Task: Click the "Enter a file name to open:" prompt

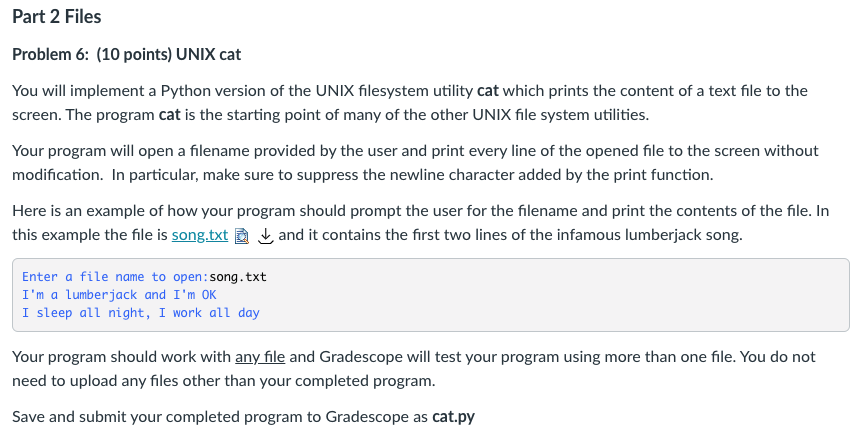Action: pyautogui.click(x=116, y=277)
